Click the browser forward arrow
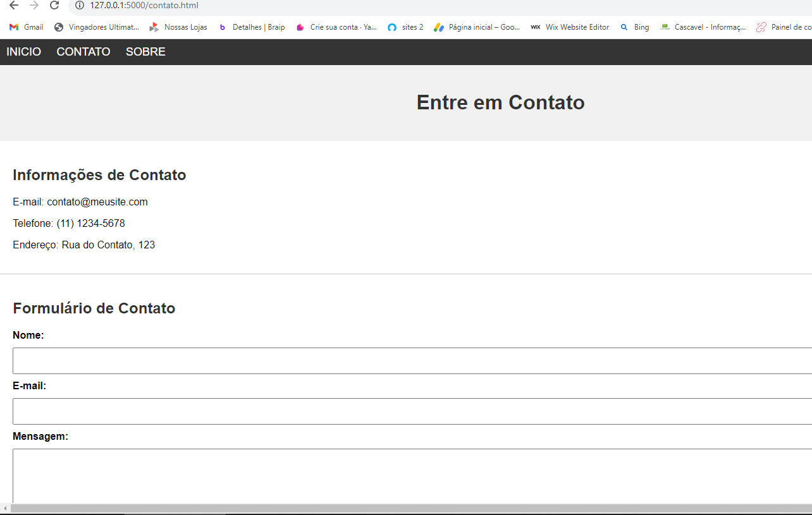 point(34,6)
